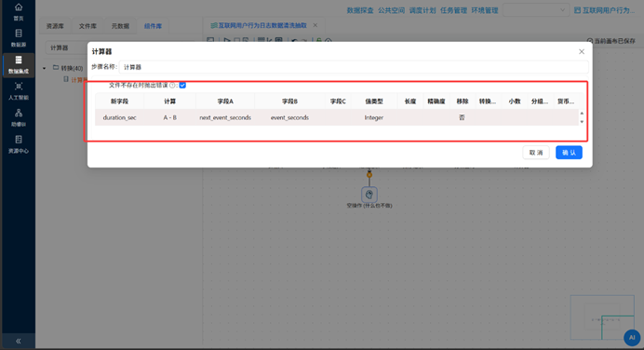This screenshot has height=350, width=644.
Task: Click the A - B calculation cell
Action: point(170,117)
